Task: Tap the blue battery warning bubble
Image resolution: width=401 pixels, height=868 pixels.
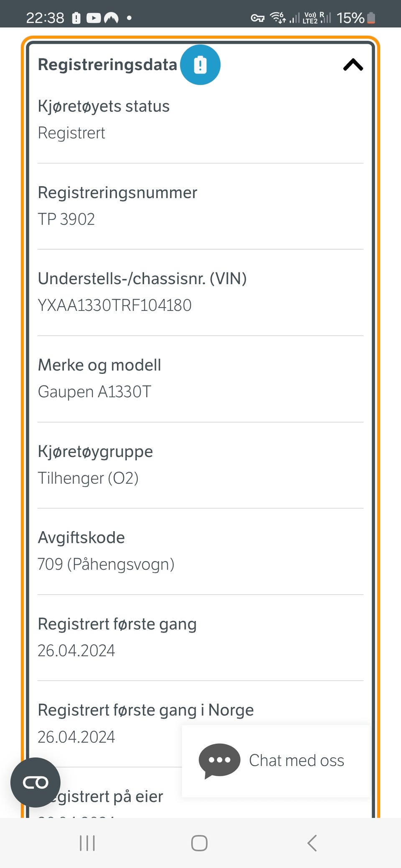Action: coord(200,65)
